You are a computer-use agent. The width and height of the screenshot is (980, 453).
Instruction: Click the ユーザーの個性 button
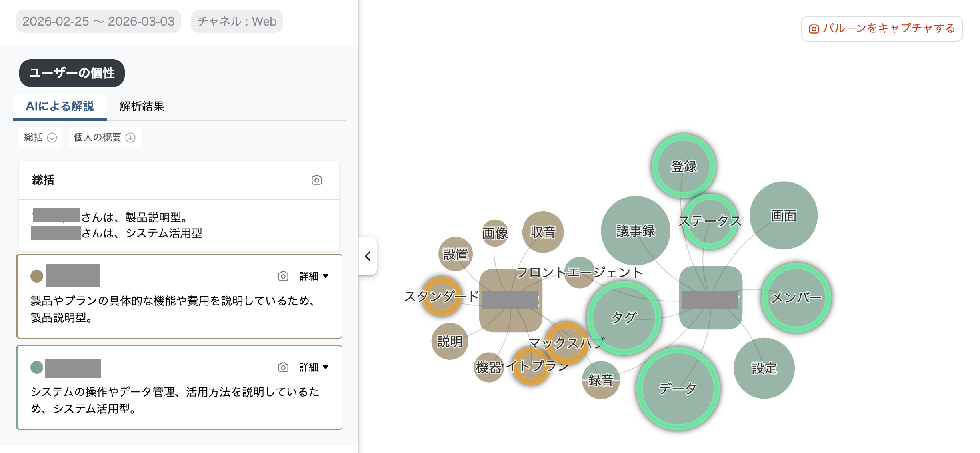coord(72,73)
